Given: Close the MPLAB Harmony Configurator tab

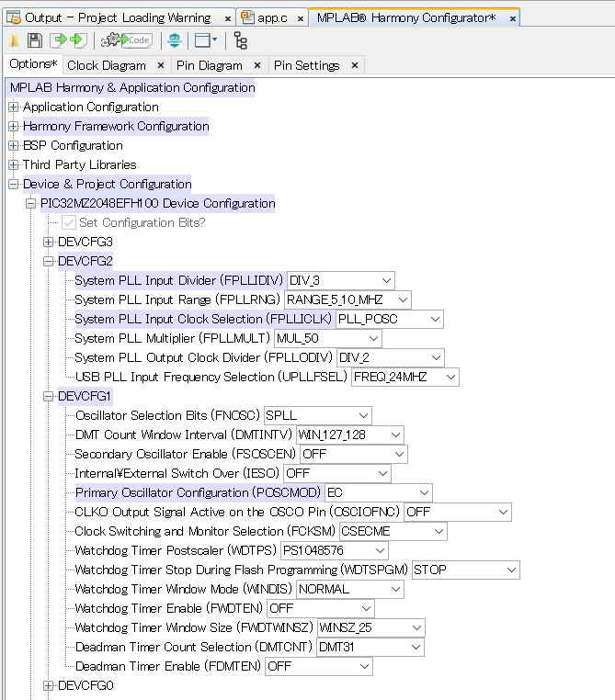Looking at the screenshot, I should pos(513,18).
